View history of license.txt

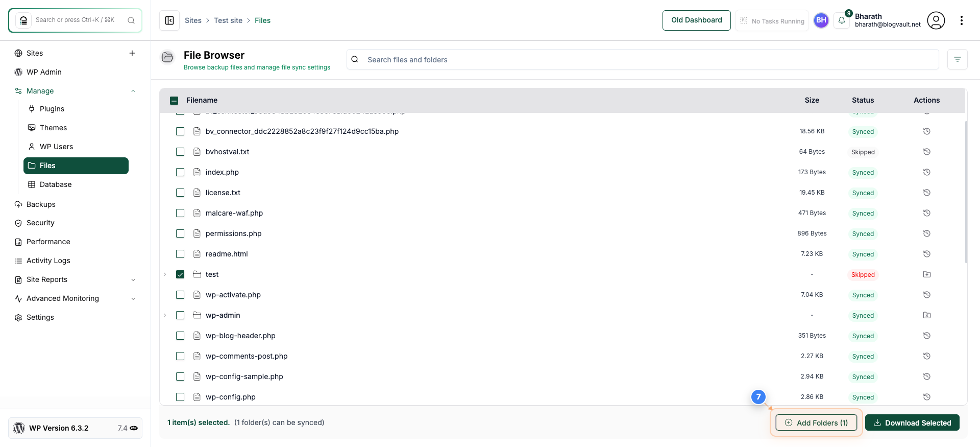(927, 193)
